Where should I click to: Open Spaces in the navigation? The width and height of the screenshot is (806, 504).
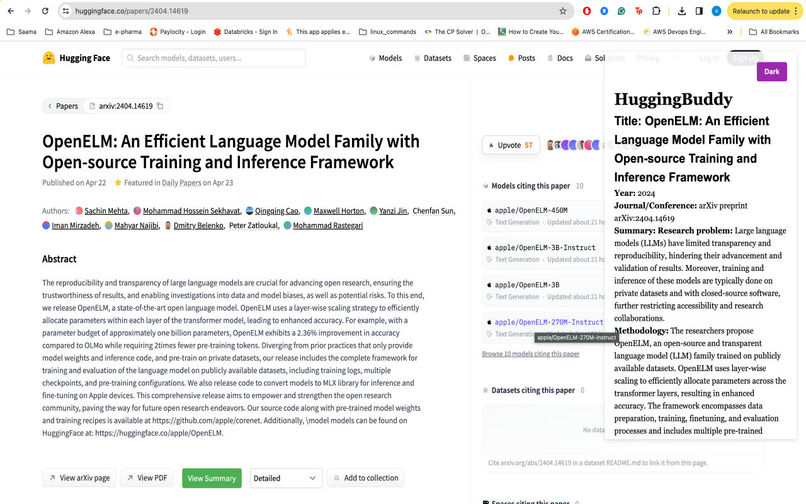point(480,58)
